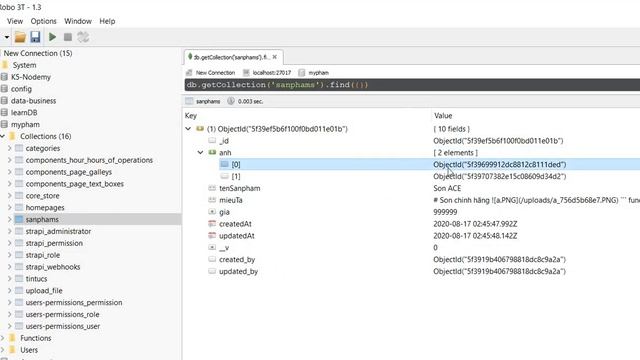Image resolution: width=640 pixels, height=360 pixels.
Task: Select New Connection (15) in tree
Action: (38, 53)
